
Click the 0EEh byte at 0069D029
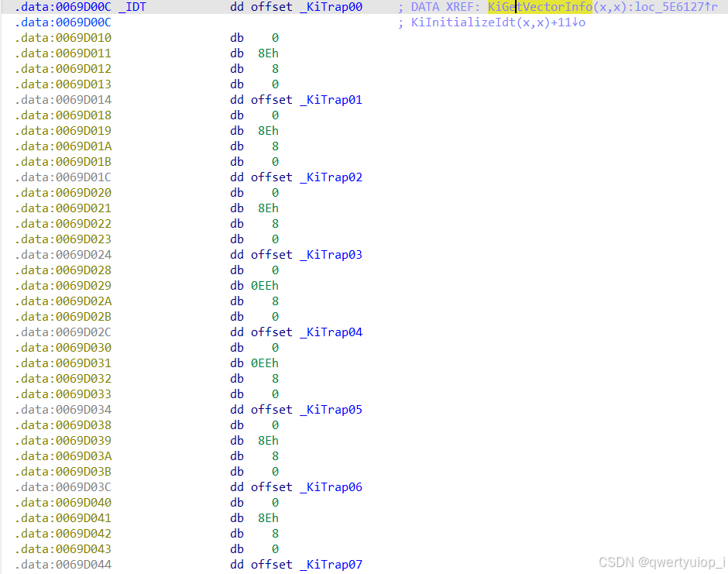(x=265, y=286)
